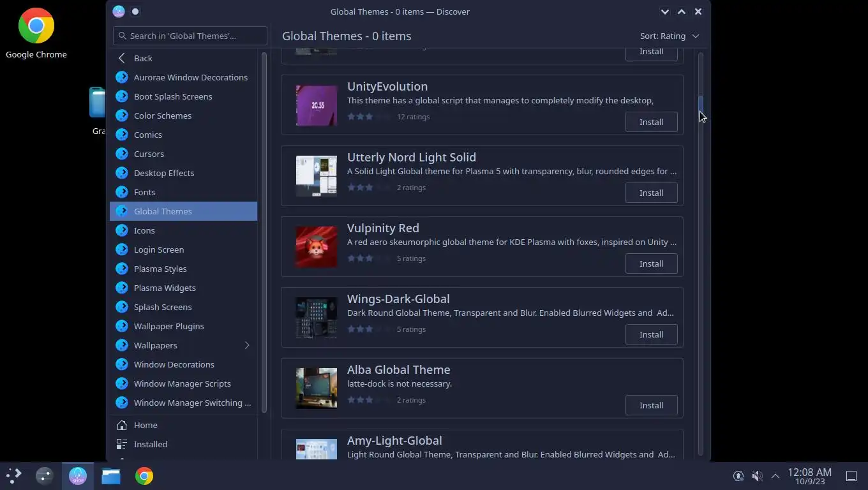Click the Plasma Widgets category icon

pyautogui.click(x=122, y=288)
